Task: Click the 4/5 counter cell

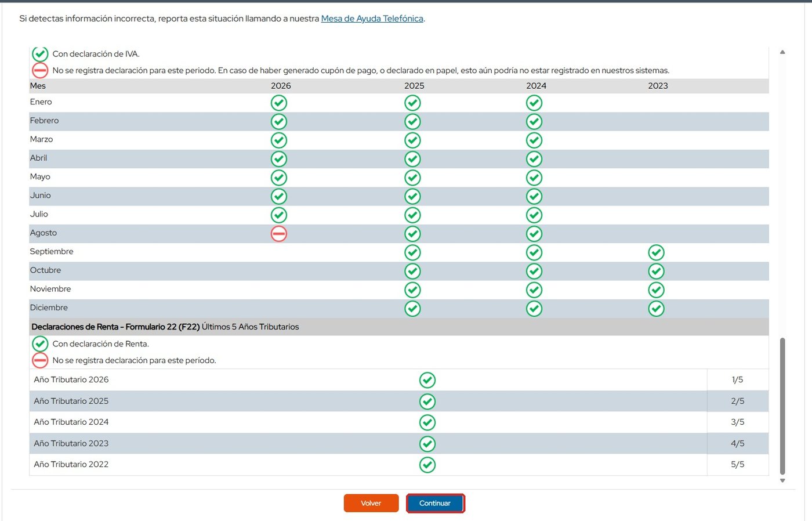Action: [x=738, y=443]
